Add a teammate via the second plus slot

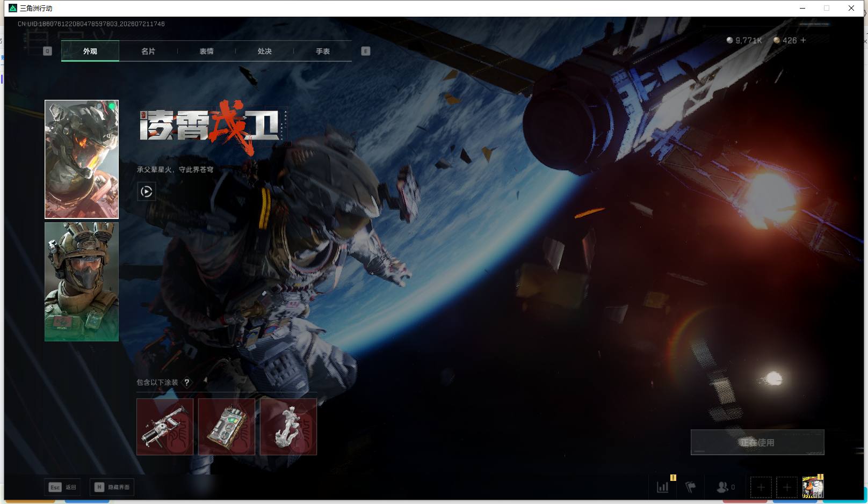pyautogui.click(x=787, y=487)
